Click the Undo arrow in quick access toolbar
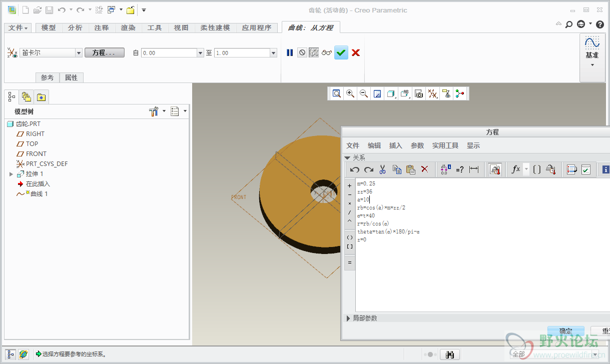 coord(62,10)
